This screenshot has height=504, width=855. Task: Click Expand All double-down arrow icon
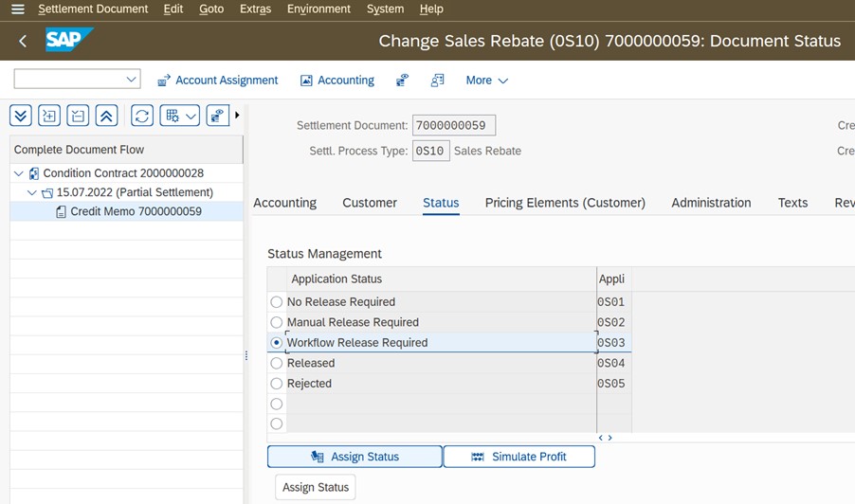click(x=21, y=116)
